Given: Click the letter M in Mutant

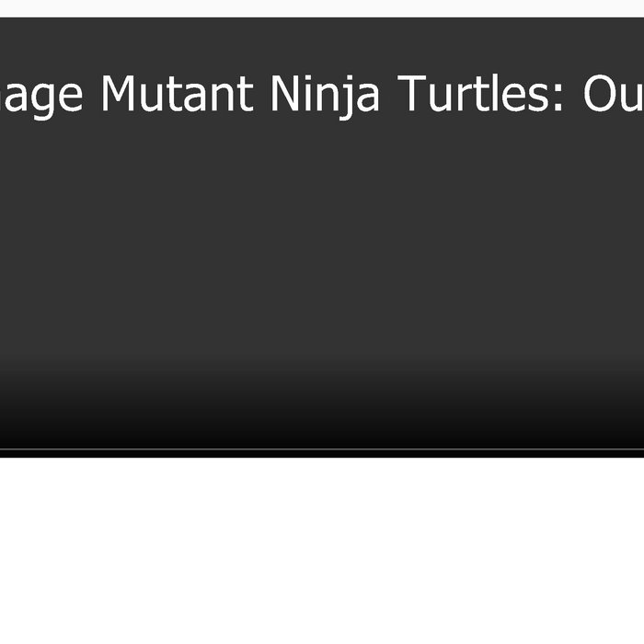Looking at the screenshot, I should click(118, 94).
